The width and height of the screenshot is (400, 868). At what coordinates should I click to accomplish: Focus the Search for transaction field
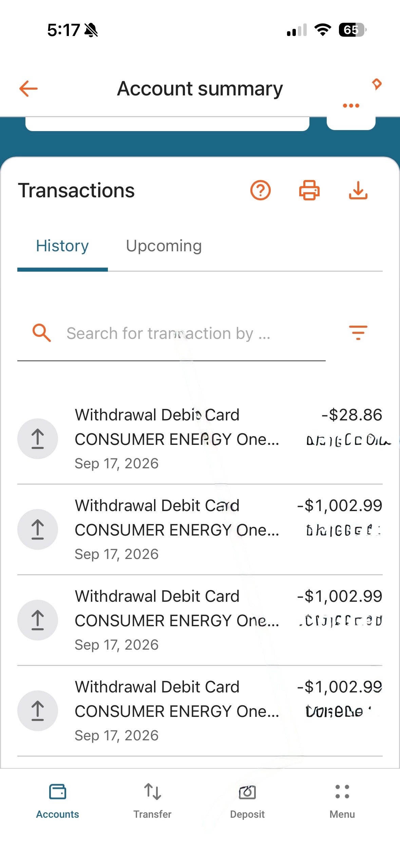pyautogui.click(x=171, y=333)
